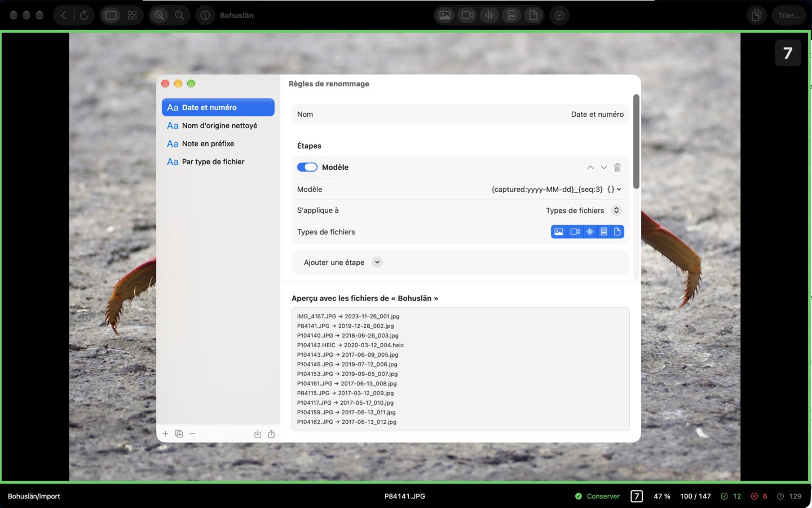Switch to grid thumbnail view
The width and height of the screenshot is (812, 508).
pyautogui.click(x=133, y=15)
